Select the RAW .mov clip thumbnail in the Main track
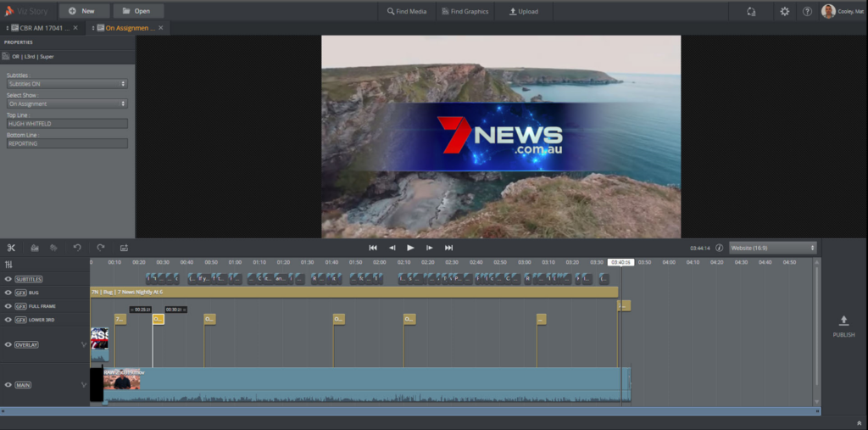Screen dimensions: 868x430 [x=122, y=380]
